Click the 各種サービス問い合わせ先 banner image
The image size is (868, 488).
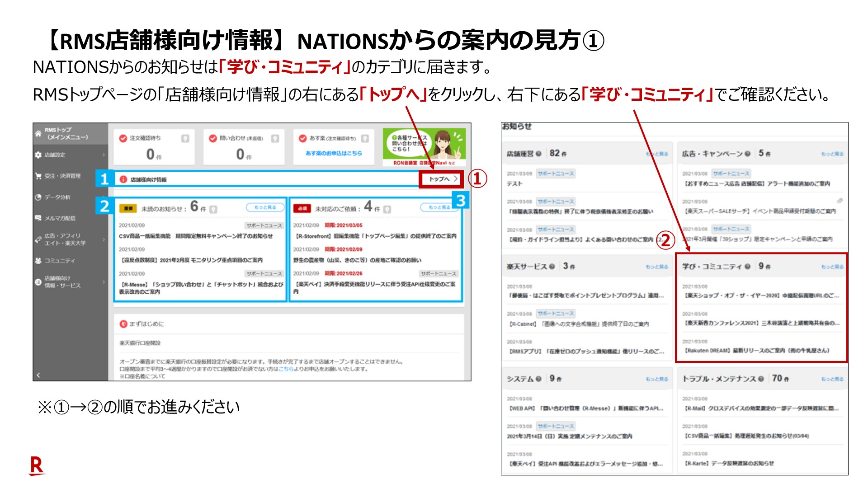424,147
